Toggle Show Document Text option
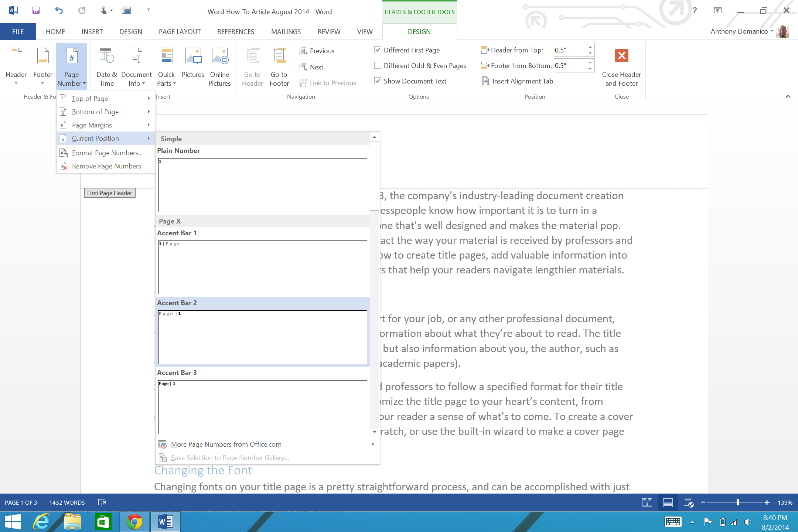The width and height of the screenshot is (798, 532). click(x=378, y=80)
